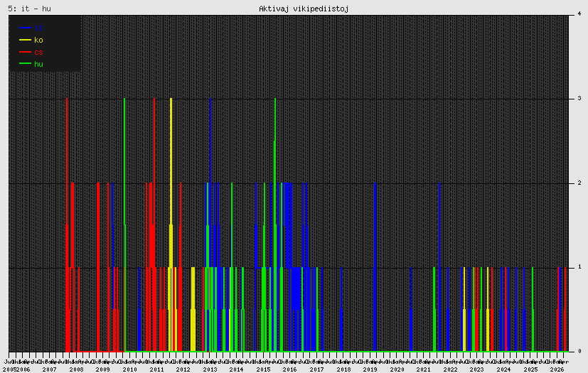Click the 2025 year label
588x373 pixels.
[530, 369]
